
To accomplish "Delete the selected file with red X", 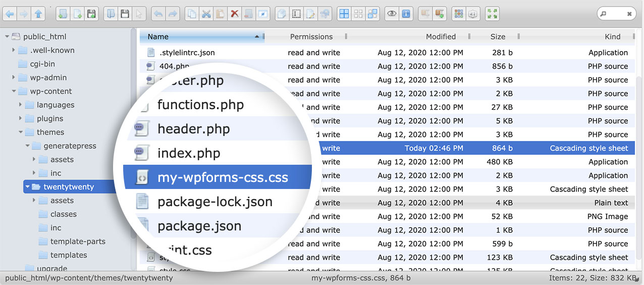I will (x=235, y=14).
